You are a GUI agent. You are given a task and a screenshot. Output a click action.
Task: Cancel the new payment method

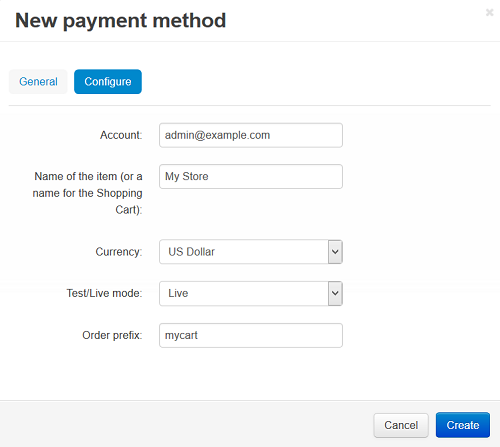pos(401,425)
